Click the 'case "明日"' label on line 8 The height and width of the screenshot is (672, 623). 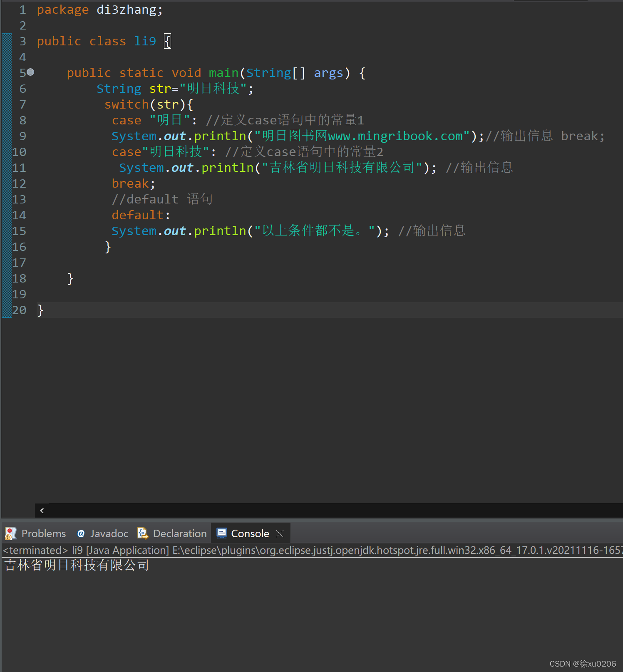[151, 120]
